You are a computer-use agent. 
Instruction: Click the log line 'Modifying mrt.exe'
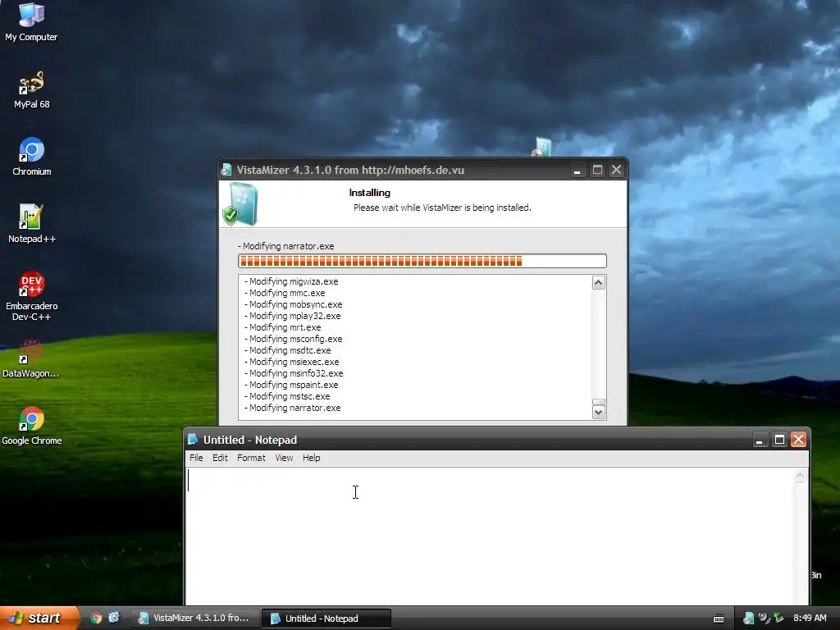[283, 327]
